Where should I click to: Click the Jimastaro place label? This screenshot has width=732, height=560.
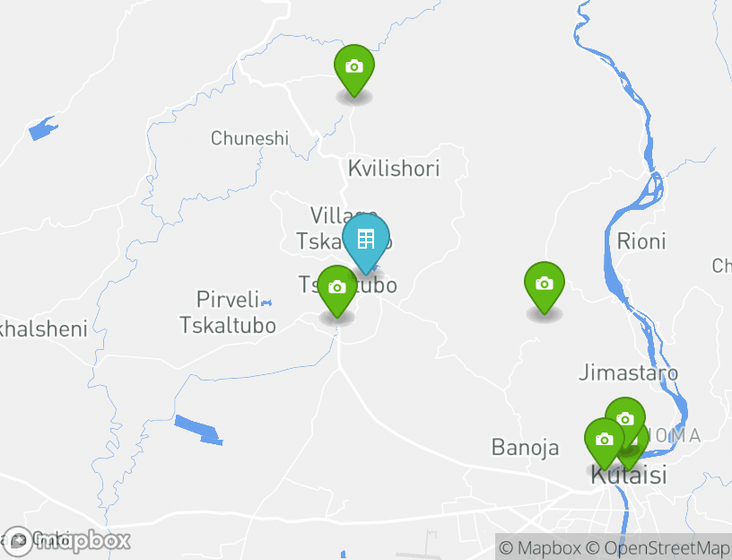(628, 372)
